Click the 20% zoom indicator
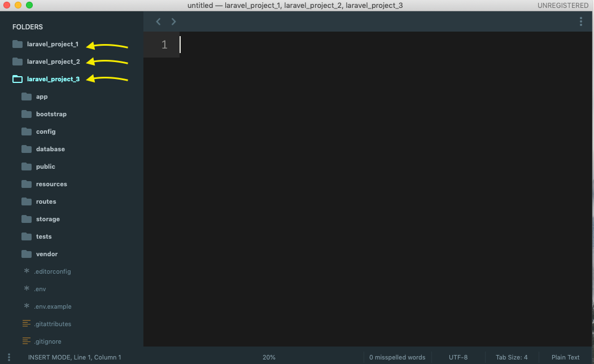 pyautogui.click(x=269, y=357)
